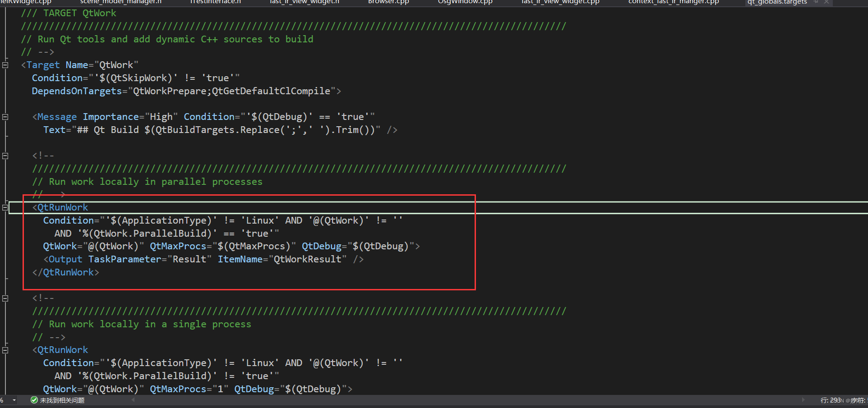Click the green no-issues checkmark icon
Viewport: 868px width, 408px height.
pyautogui.click(x=34, y=400)
